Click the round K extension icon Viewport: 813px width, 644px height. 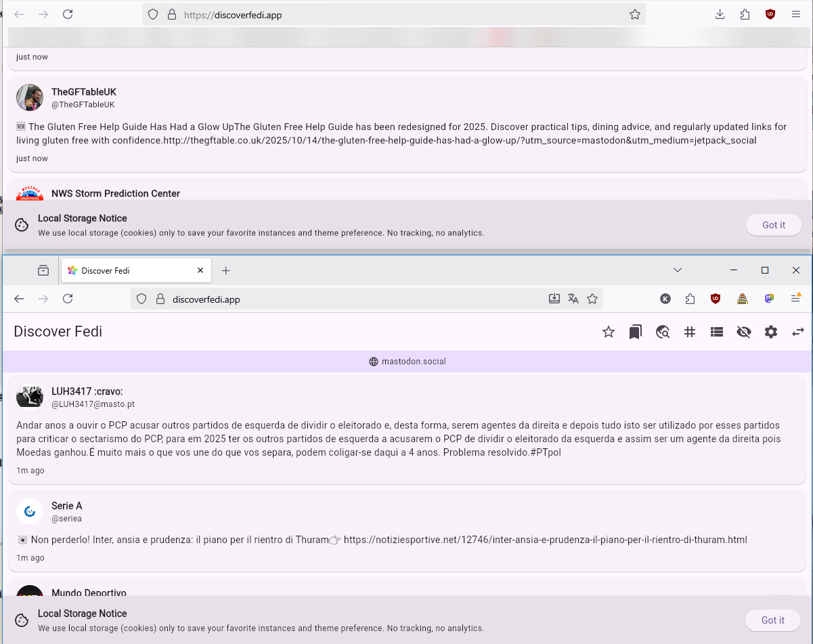point(665,299)
